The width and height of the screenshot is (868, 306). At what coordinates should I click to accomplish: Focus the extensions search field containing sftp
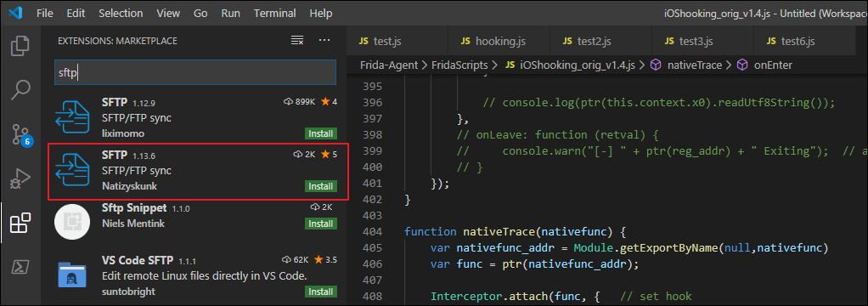[x=194, y=72]
